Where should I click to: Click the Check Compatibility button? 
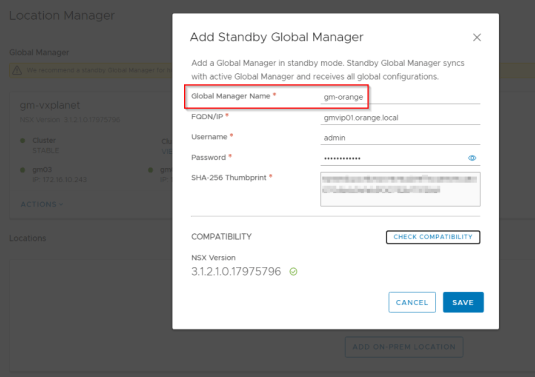click(x=433, y=237)
